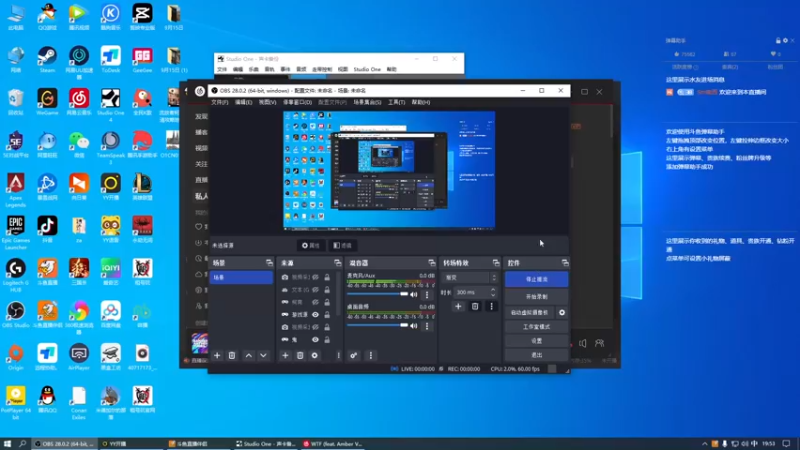Undock the Scene Transitions panel popout icon
800x450 pixels.
496,263
